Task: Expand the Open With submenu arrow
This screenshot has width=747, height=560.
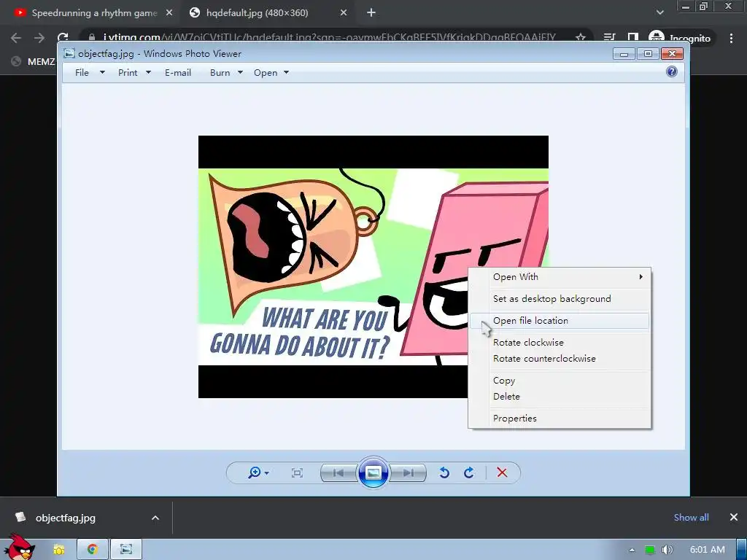Action: 640,276
